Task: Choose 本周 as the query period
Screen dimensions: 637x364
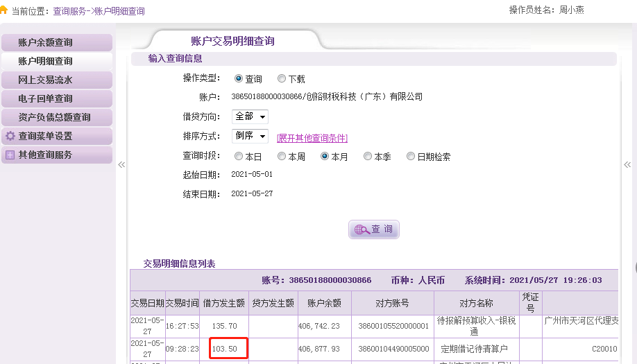Action: point(282,157)
